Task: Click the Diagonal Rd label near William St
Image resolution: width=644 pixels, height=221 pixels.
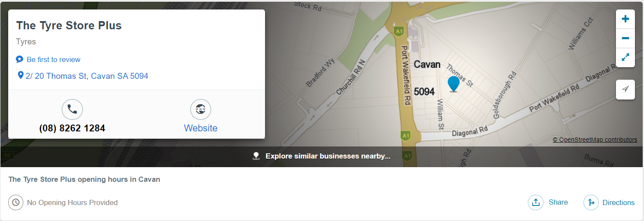Action: (470, 131)
